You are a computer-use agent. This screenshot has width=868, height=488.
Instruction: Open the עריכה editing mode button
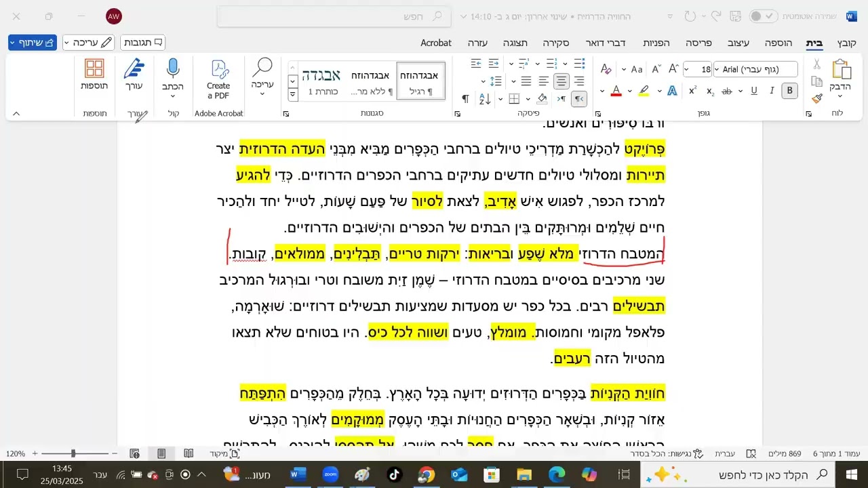(89, 43)
